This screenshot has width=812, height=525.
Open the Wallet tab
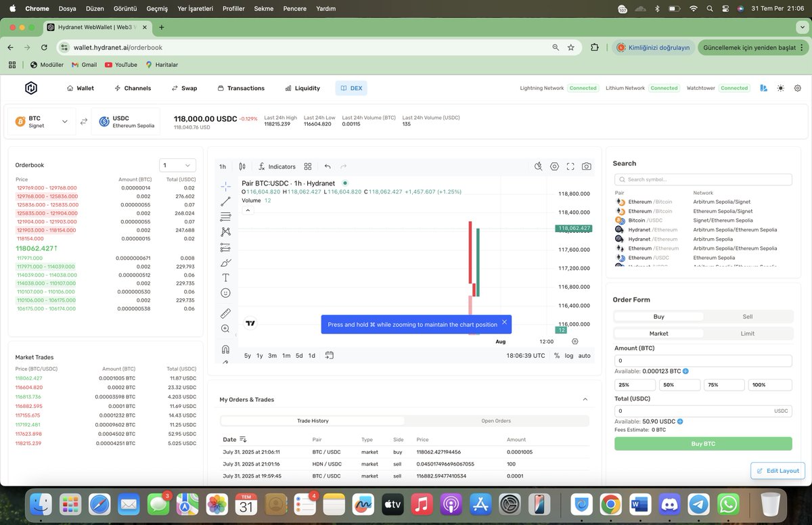click(81, 88)
